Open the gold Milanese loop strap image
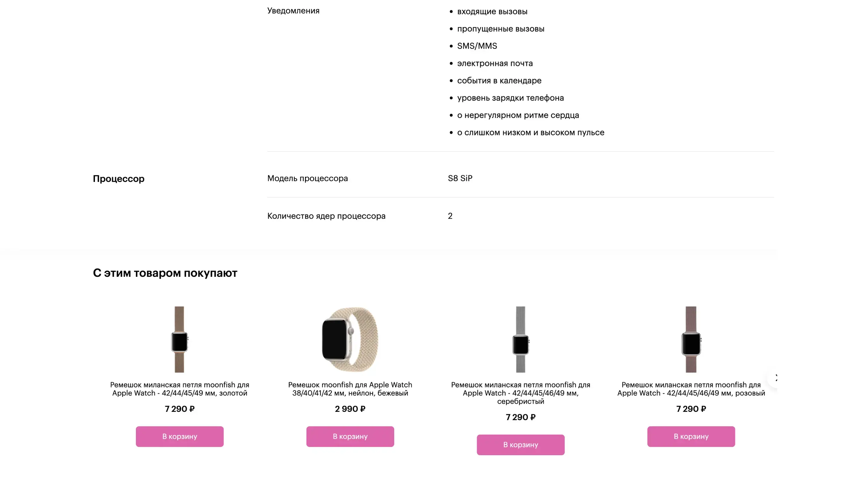This screenshot has width=868, height=488. (x=179, y=339)
